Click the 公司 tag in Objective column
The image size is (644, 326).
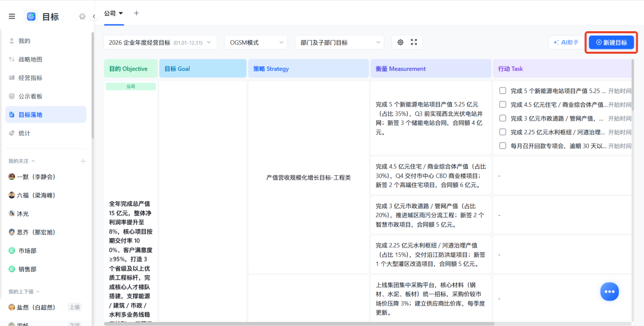click(x=131, y=86)
